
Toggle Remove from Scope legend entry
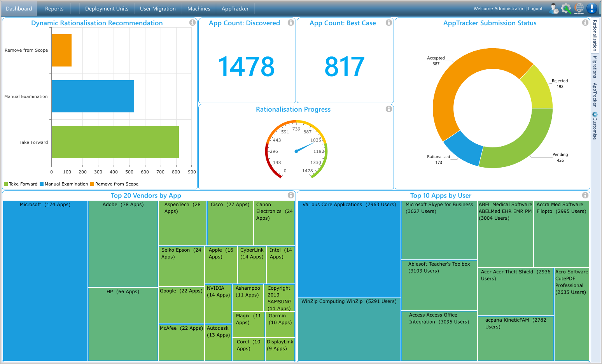tap(114, 184)
